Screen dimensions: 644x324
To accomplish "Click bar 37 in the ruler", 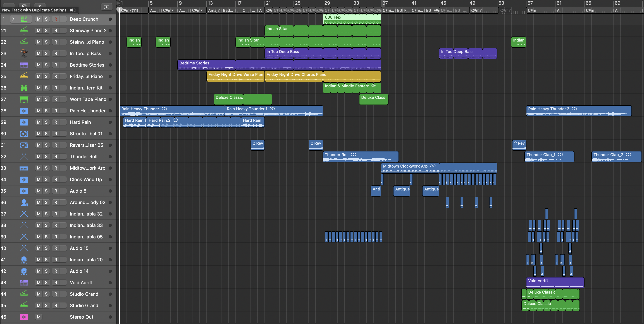I will pos(385,3).
